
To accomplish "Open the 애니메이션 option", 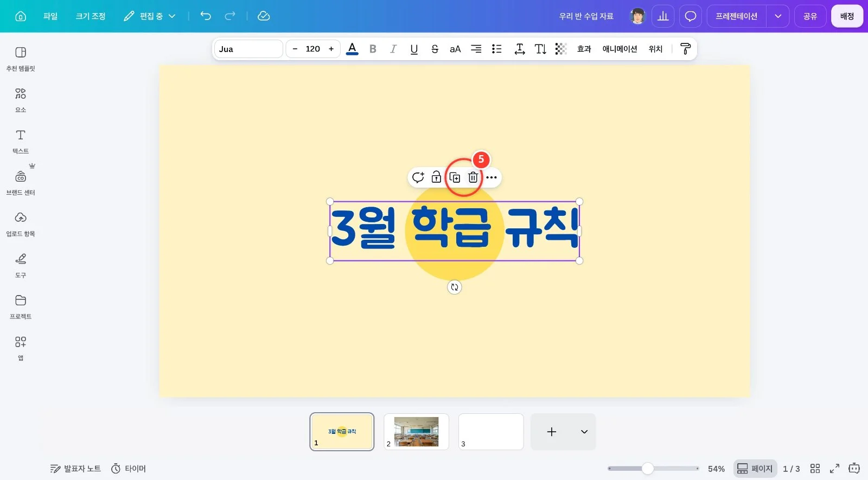I will pos(620,49).
